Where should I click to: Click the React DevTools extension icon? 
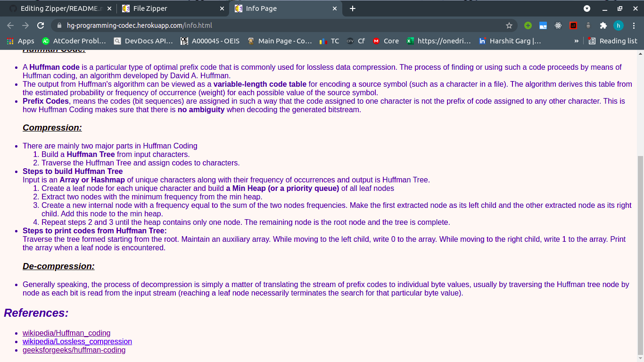point(558,26)
